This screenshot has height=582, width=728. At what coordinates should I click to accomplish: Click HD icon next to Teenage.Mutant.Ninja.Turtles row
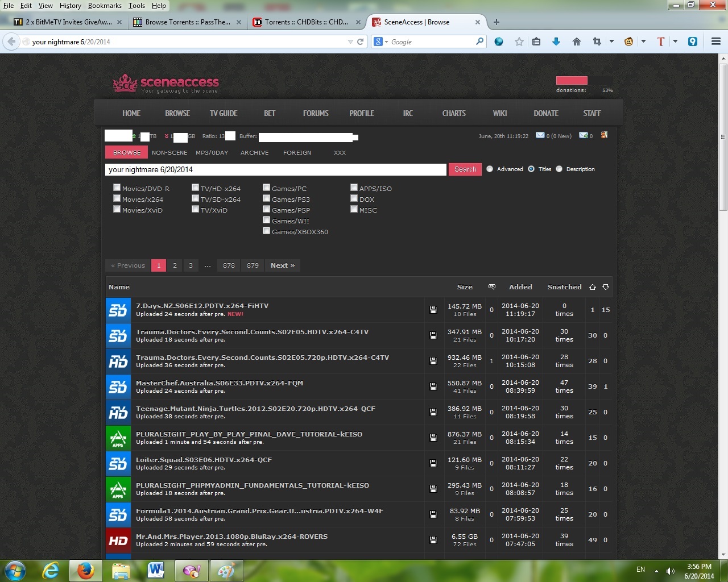[118, 412]
